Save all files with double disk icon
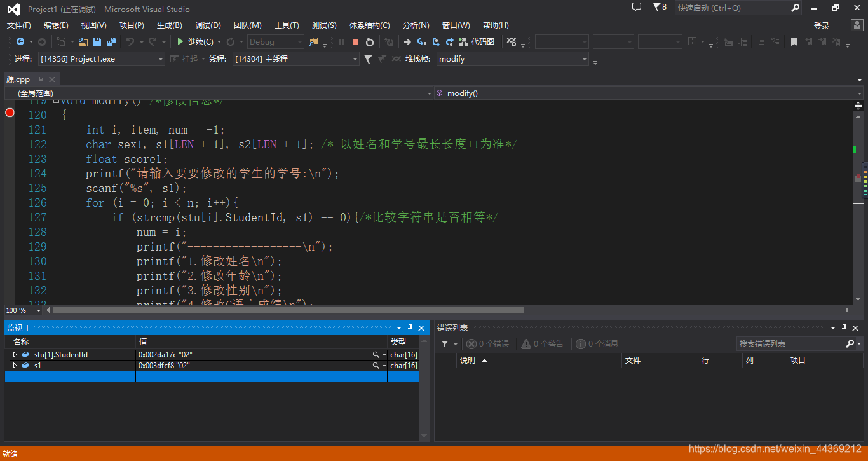This screenshot has height=461, width=868. coord(111,42)
